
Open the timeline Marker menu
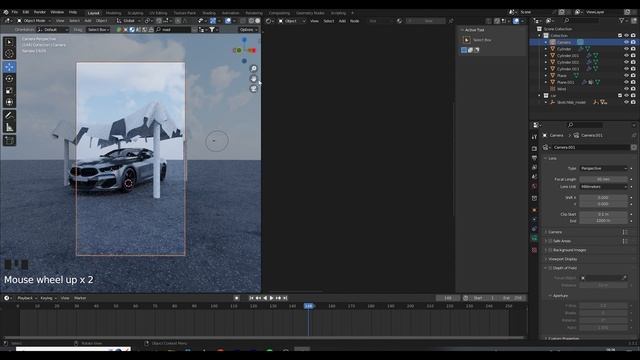tap(80, 298)
